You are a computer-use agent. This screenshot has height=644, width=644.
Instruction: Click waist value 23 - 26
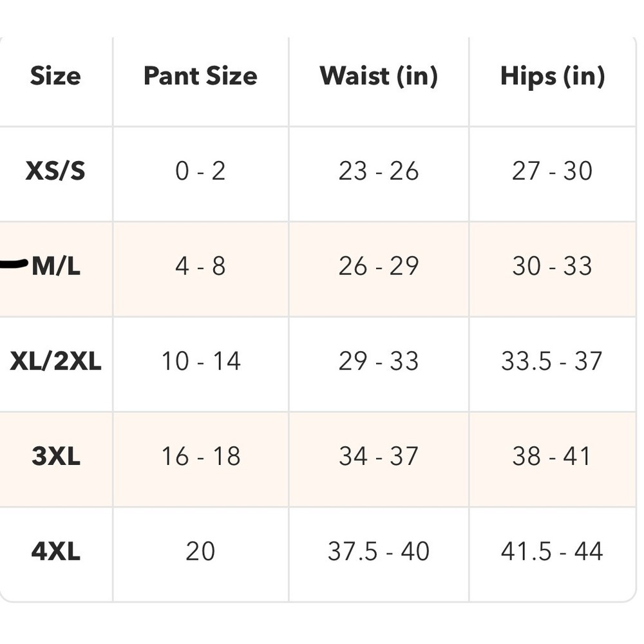click(379, 171)
